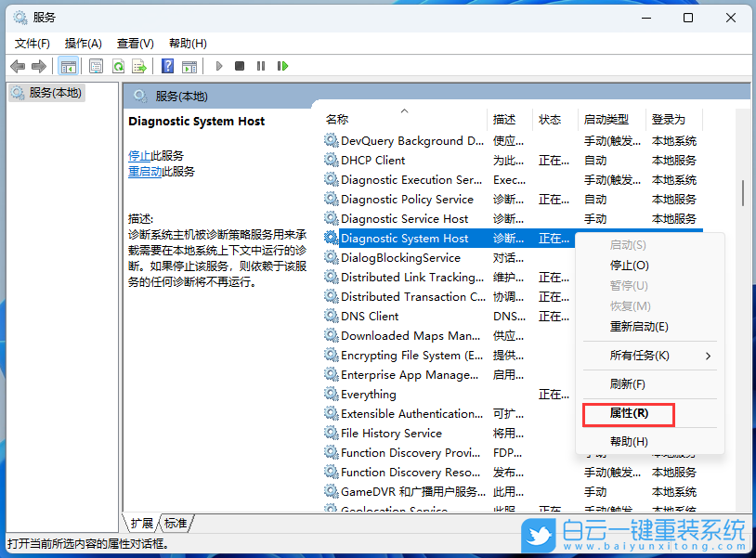Click the show/hide action pane toolbar icon
The height and width of the screenshot is (558, 756).
(x=190, y=66)
